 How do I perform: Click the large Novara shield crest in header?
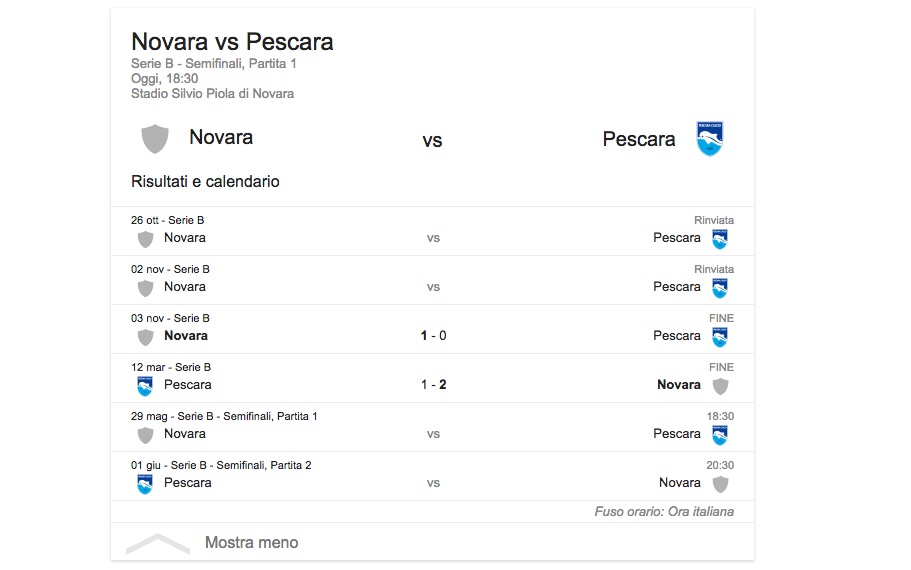pos(155,139)
